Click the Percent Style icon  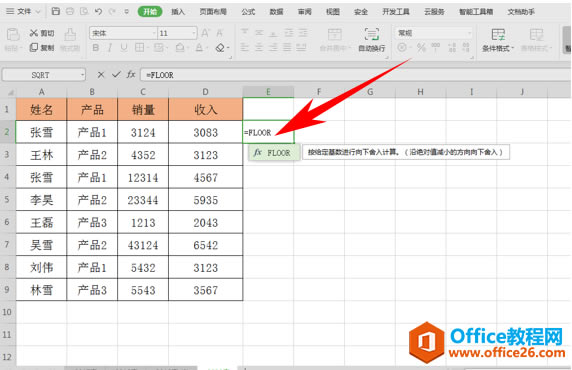tap(421, 47)
